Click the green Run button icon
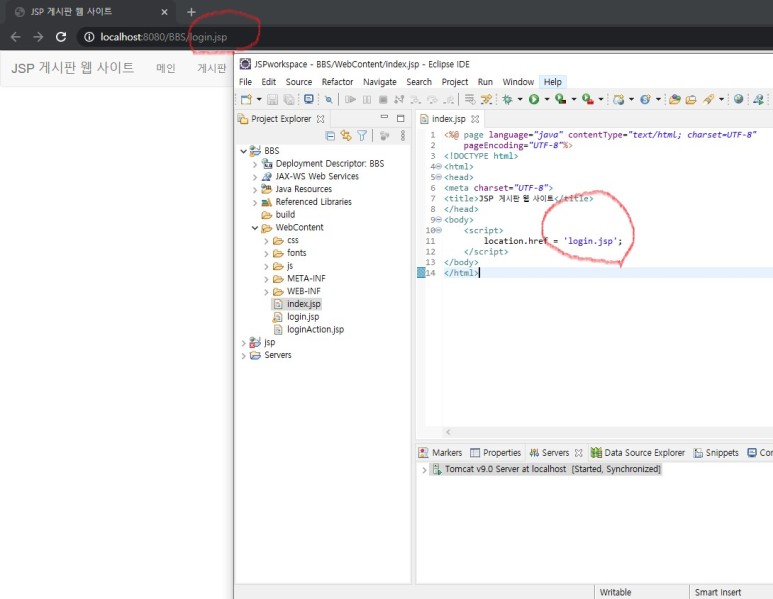The image size is (773, 599). pyautogui.click(x=534, y=100)
